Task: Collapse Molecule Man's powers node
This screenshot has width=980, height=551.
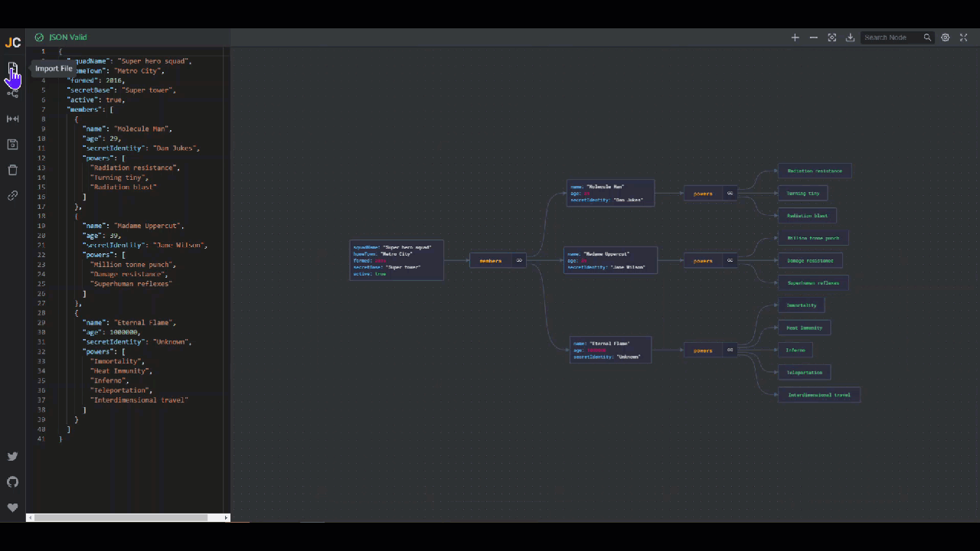Action: (730, 194)
